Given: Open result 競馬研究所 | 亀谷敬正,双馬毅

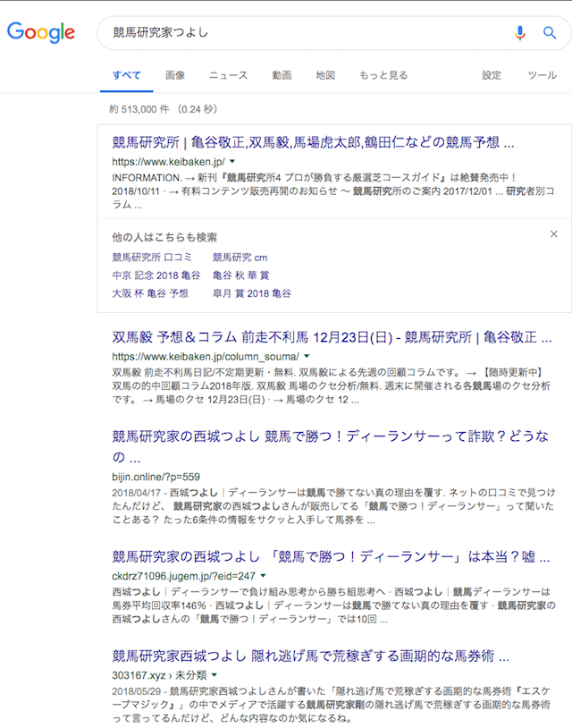Looking at the screenshot, I should pos(313,142).
